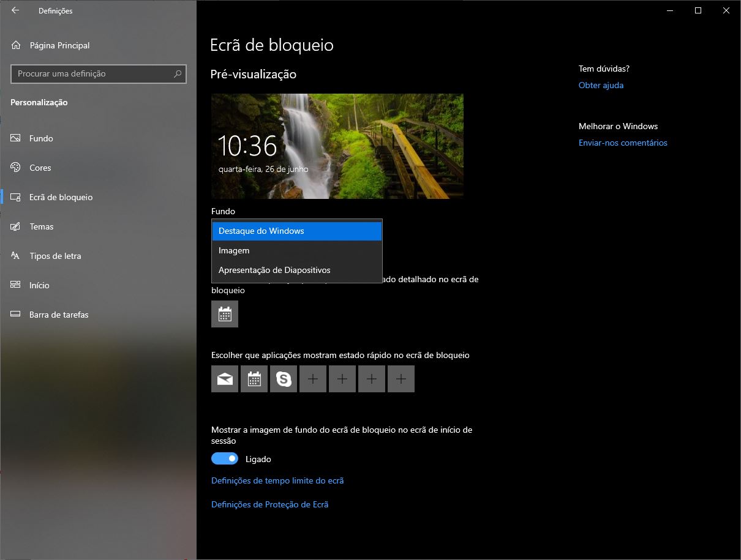Select Ecrã de bloqueio in sidebar

click(98, 197)
